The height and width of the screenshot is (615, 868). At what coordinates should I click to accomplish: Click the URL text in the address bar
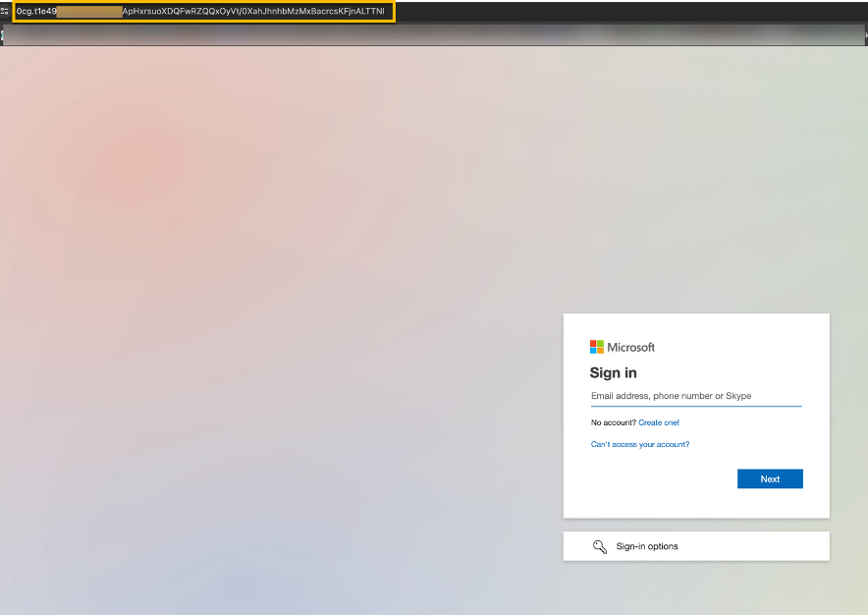pos(245,11)
